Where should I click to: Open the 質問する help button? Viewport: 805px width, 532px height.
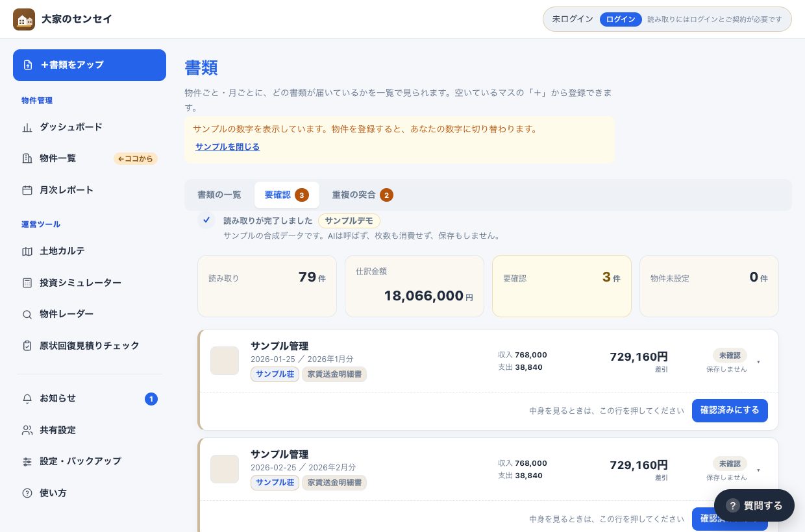click(754, 505)
